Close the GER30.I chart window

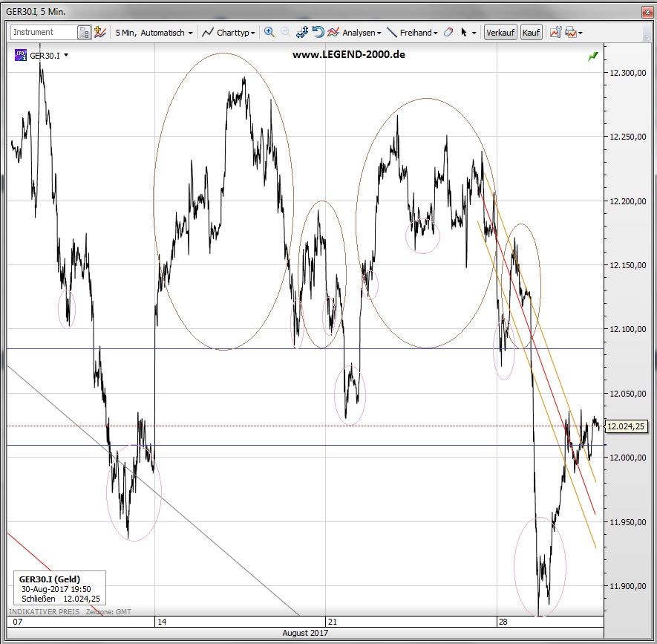point(647,12)
